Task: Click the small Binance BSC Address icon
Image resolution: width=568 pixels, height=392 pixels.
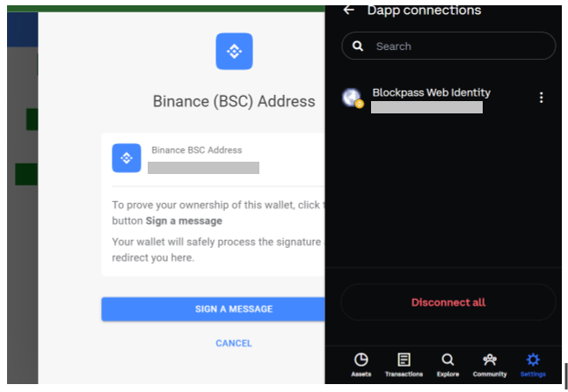Action: [127, 158]
